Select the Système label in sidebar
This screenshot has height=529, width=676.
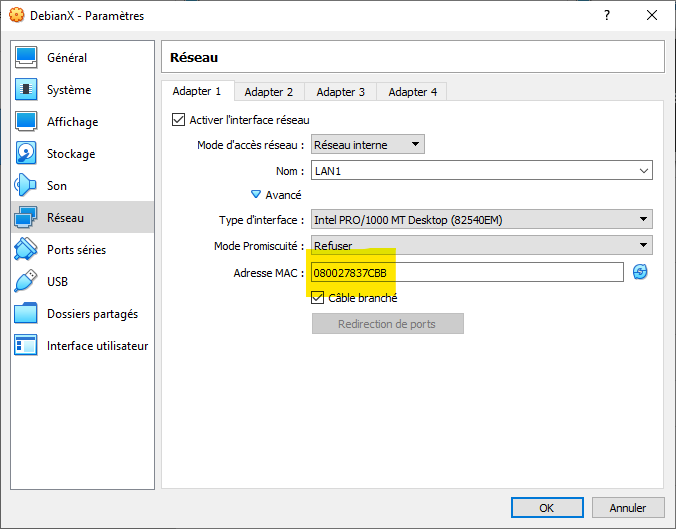click(69, 90)
